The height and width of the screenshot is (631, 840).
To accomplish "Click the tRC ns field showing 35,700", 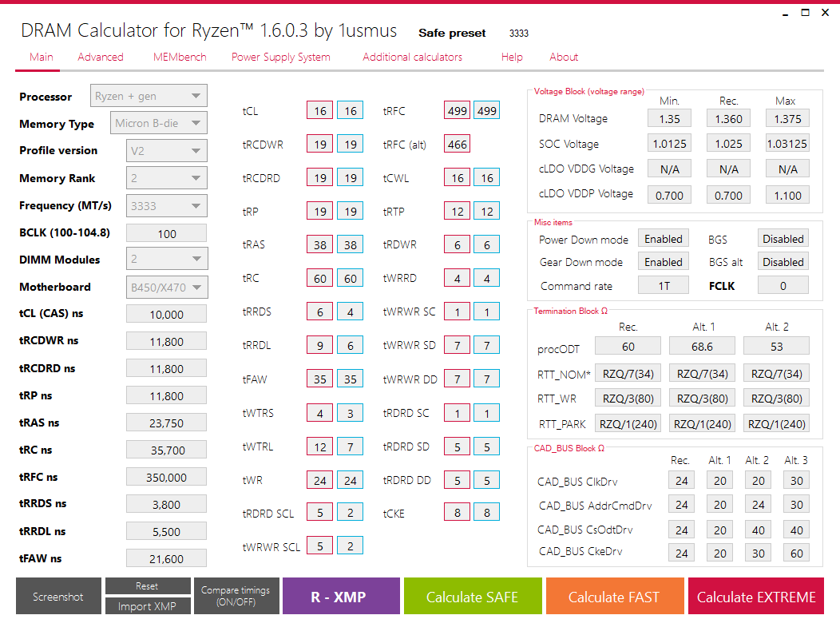I will coord(167,450).
